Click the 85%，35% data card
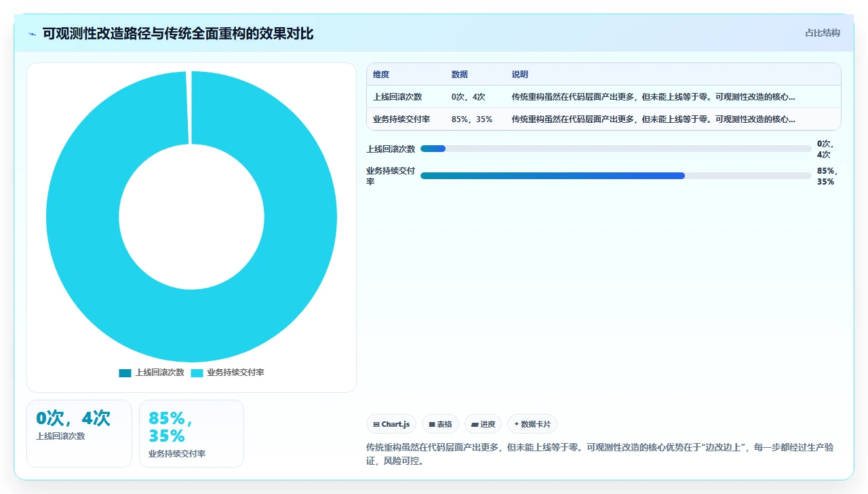868x494 pixels. point(191,434)
